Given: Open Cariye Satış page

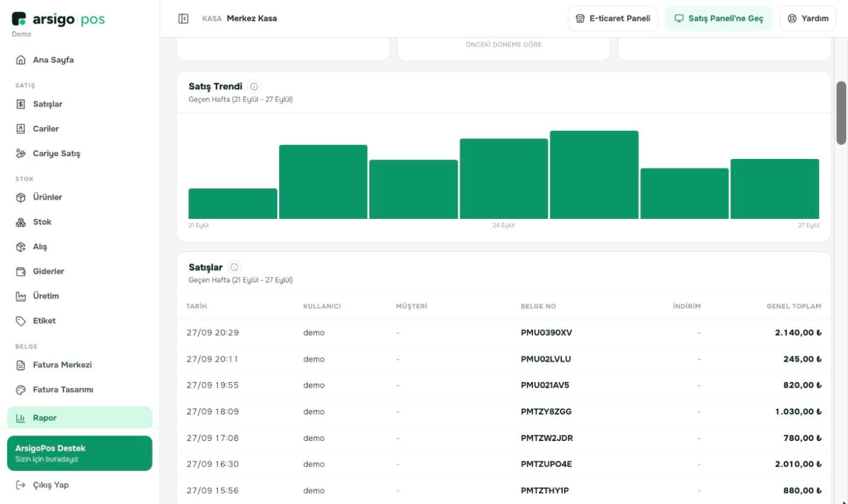Looking at the screenshot, I should click(x=80, y=154).
